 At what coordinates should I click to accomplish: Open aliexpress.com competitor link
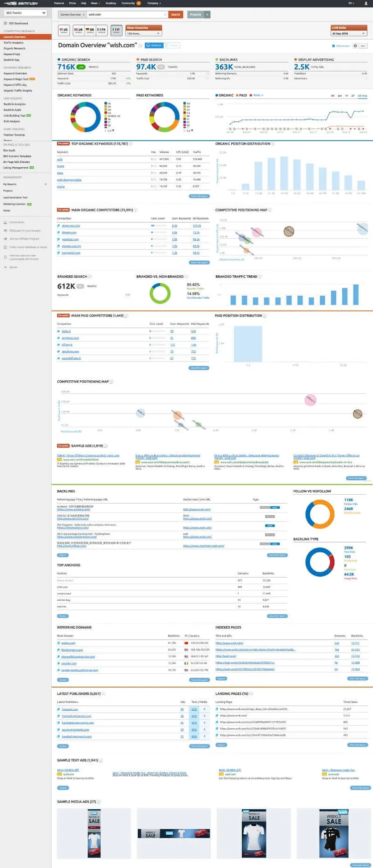[x=71, y=226]
